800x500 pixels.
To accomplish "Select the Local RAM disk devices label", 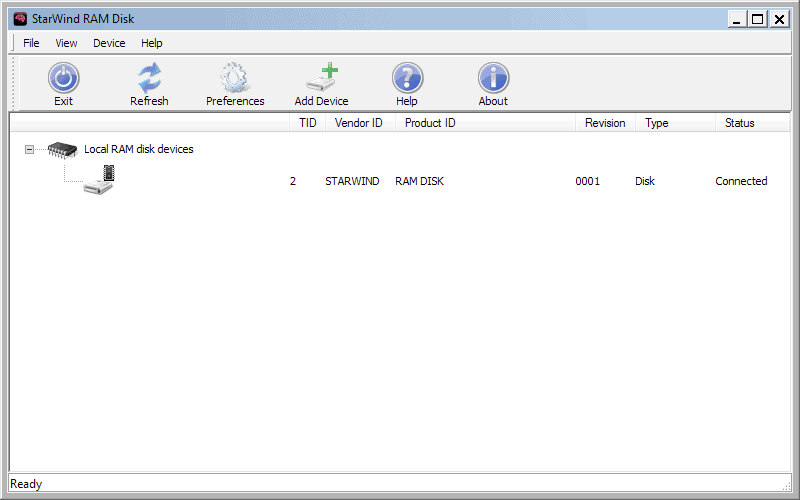I will pyautogui.click(x=139, y=149).
